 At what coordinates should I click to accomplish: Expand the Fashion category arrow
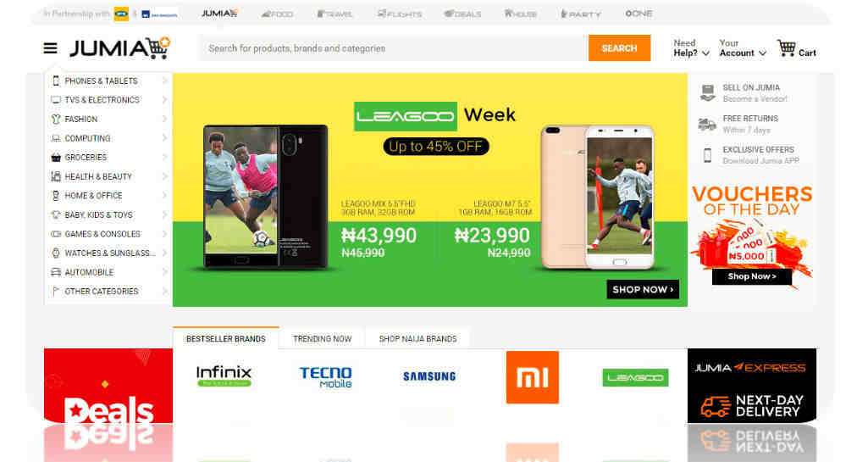[x=164, y=119]
